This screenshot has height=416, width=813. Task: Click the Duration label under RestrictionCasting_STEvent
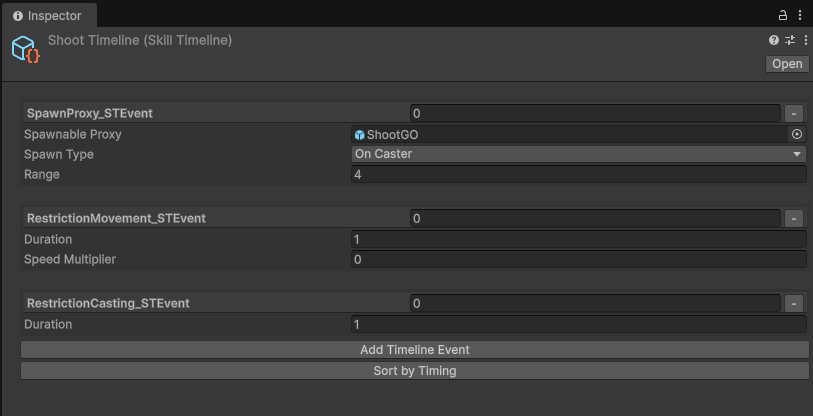tap(48, 324)
